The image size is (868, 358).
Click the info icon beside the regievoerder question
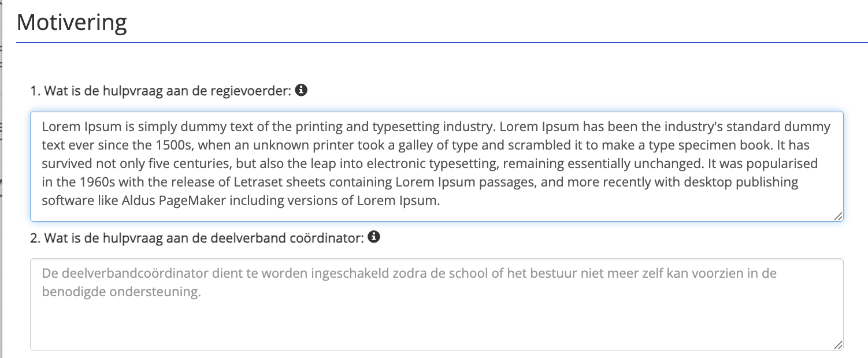301,90
